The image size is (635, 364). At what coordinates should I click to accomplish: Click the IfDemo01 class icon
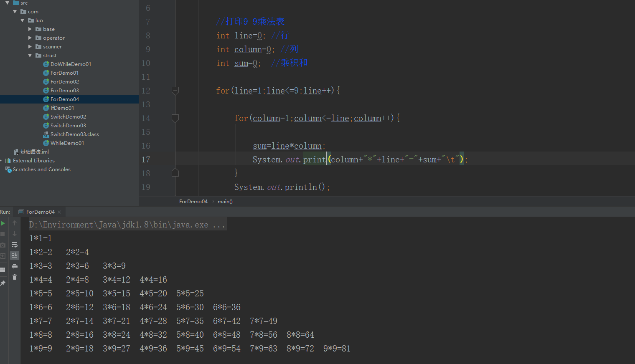[x=46, y=108]
